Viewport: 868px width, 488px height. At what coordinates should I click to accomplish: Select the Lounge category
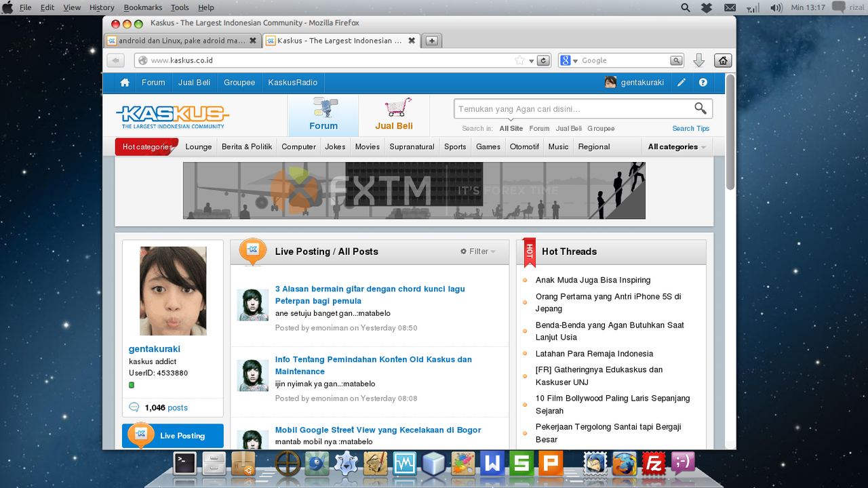pyautogui.click(x=199, y=146)
